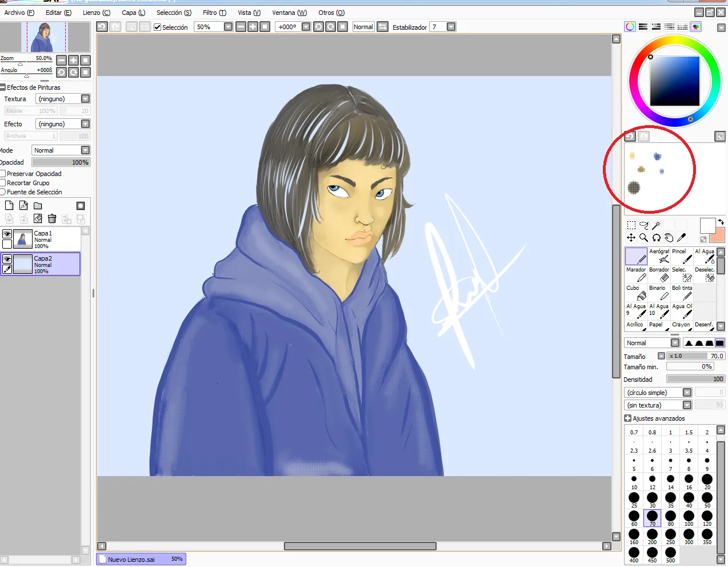This screenshot has height=567, width=728.
Task: Switch to Nuevo Lienzo.sai canvas tab
Action: (141, 559)
